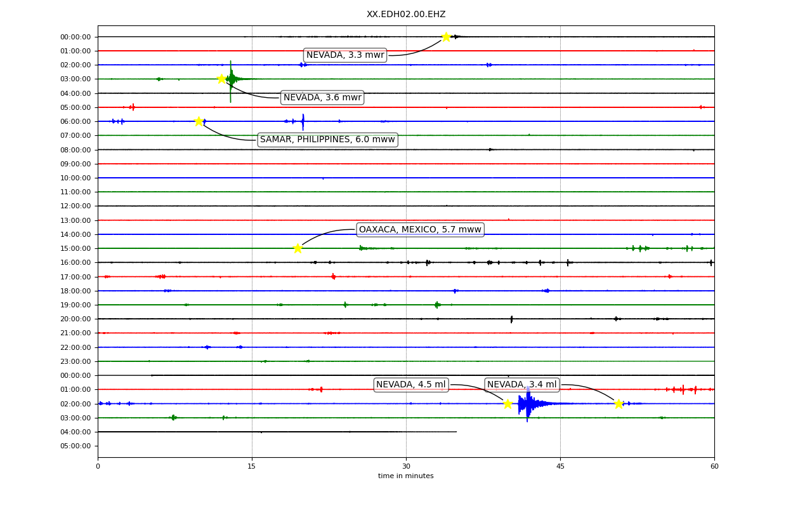The height and width of the screenshot is (508, 812).
Task: Click the yellow star on the 03:00:00 green trace
Action: (221, 79)
